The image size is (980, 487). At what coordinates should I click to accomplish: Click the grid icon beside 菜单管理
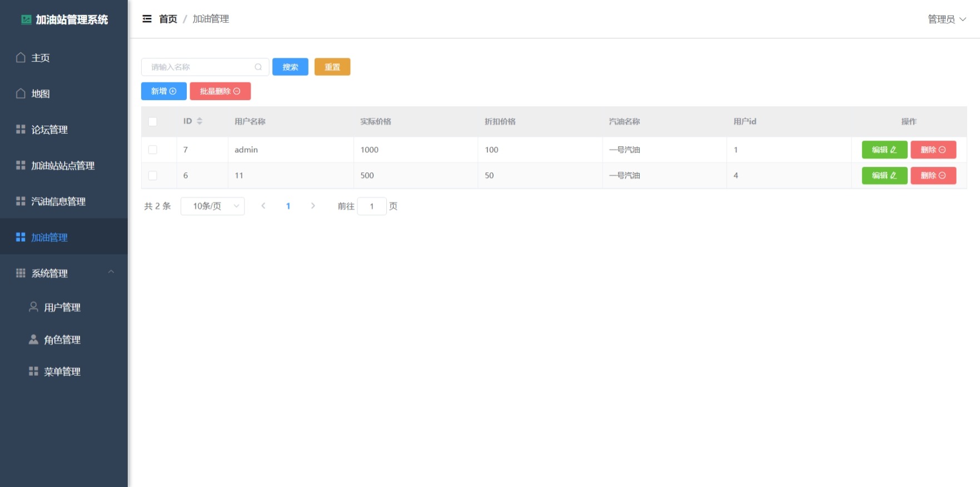pos(33,371)
